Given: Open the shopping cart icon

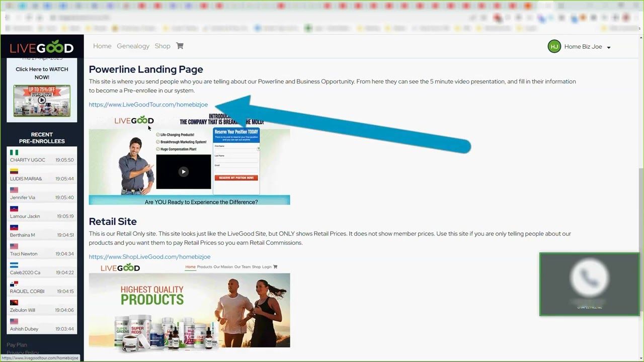Looking at the screenshot, I should click(180, 46).
